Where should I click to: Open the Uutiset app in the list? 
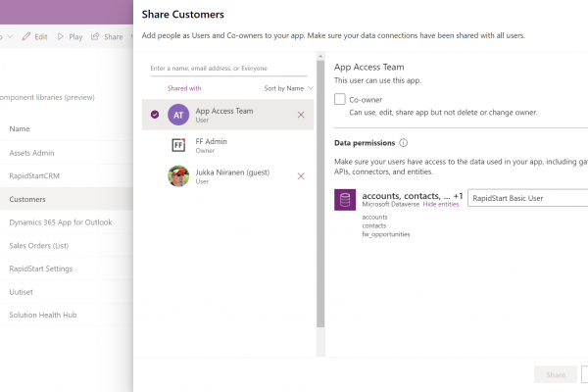pos(21,292)
